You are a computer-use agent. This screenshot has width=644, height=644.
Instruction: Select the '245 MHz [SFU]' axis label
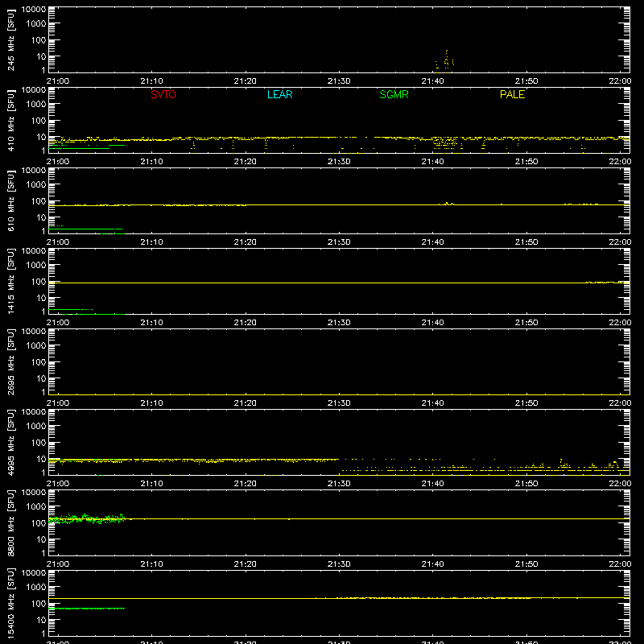(x=10, y=39)
